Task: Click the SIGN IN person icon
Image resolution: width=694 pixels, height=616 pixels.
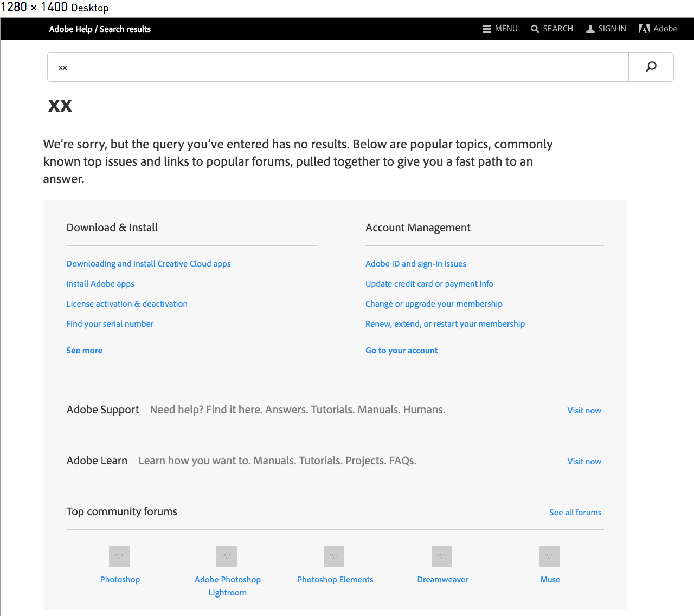Action: click(590, 29)
